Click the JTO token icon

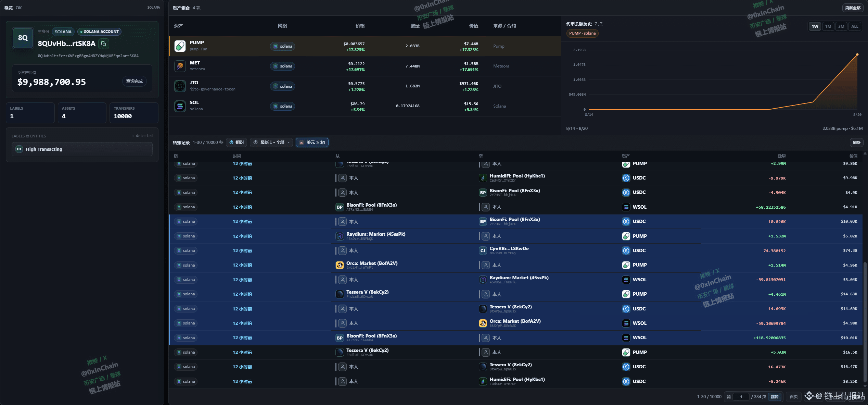click(x=180, y=86)
